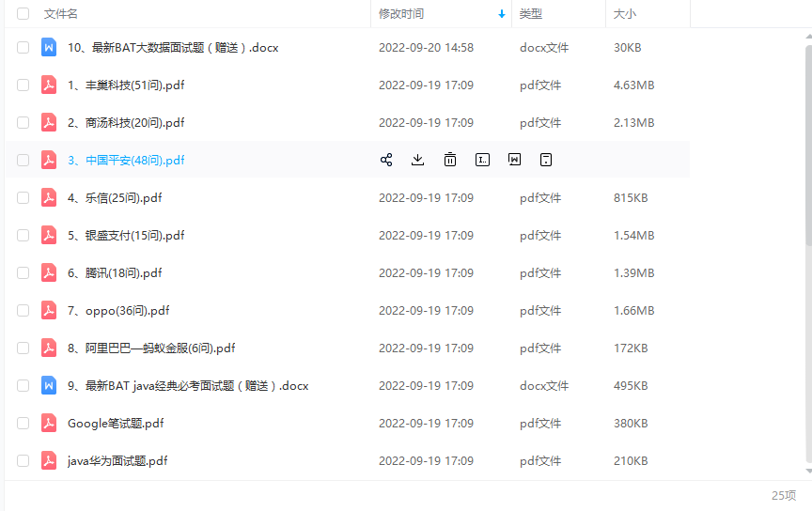Click push-to-device icon in highlighted row

pyautogui.click(x=546, y=160)
